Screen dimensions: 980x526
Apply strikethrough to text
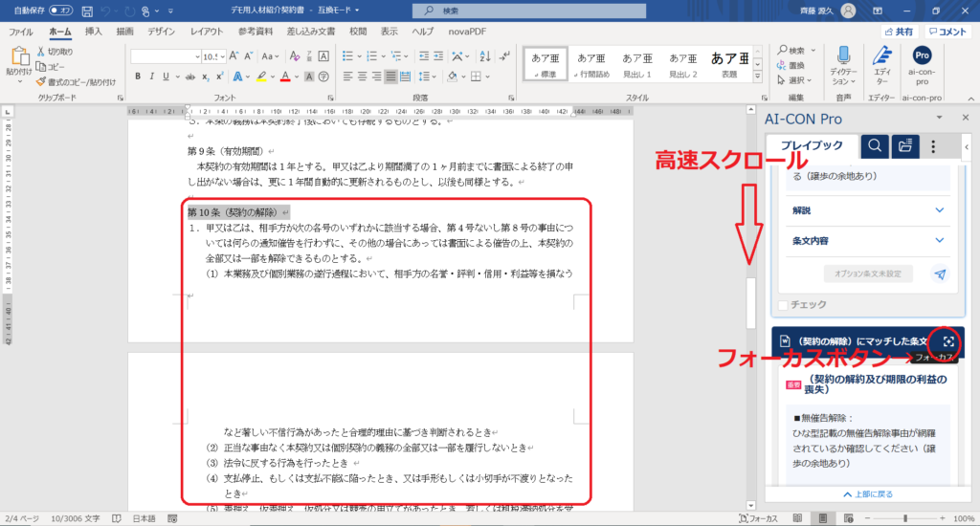[x=190, y=77]
